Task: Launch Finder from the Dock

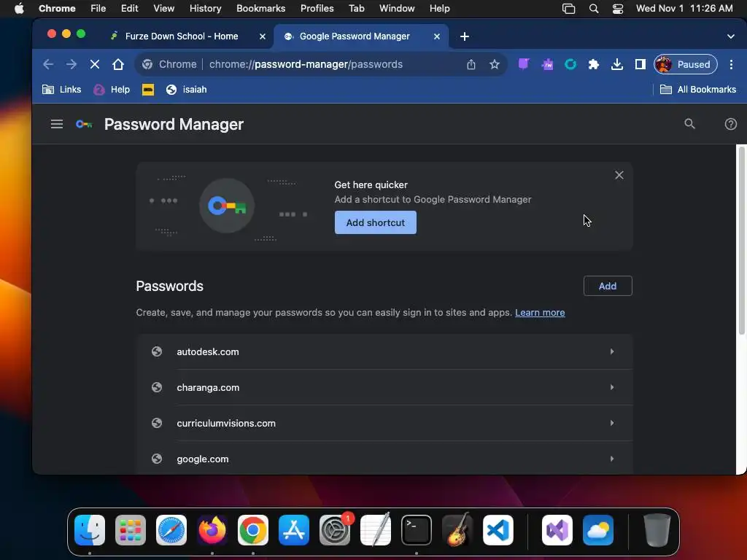Action: [x=90, y=530]
